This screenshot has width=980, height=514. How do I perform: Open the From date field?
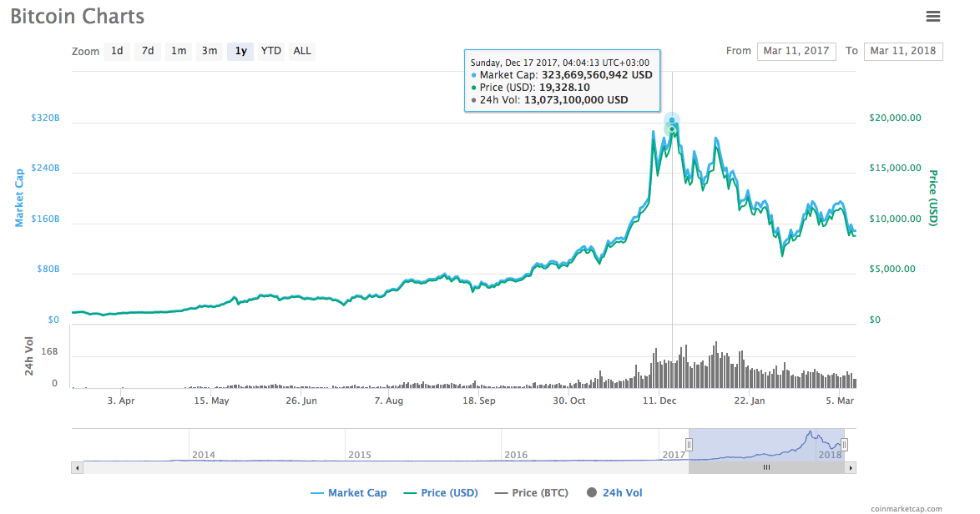(x=796, y=51)
